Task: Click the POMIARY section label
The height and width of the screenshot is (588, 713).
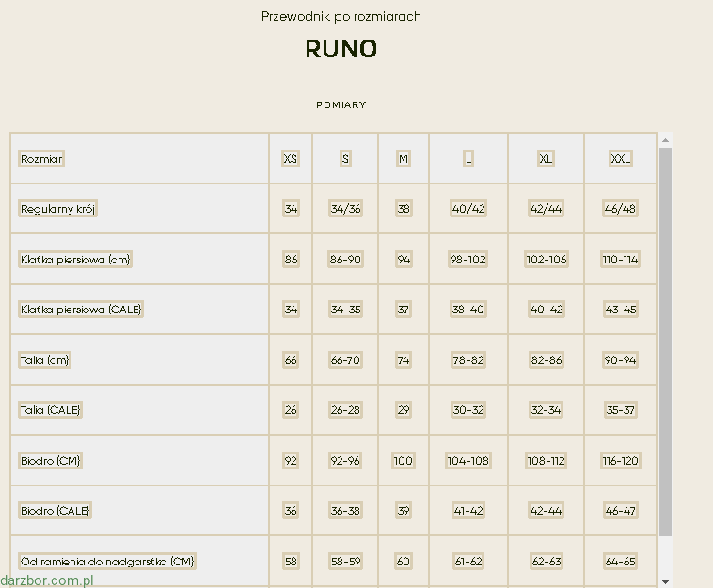Action: click(x=341, y=105)
